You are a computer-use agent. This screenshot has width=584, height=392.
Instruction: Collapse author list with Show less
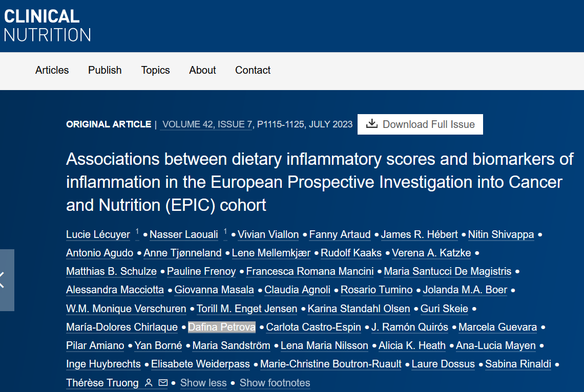tap(203, 383)
